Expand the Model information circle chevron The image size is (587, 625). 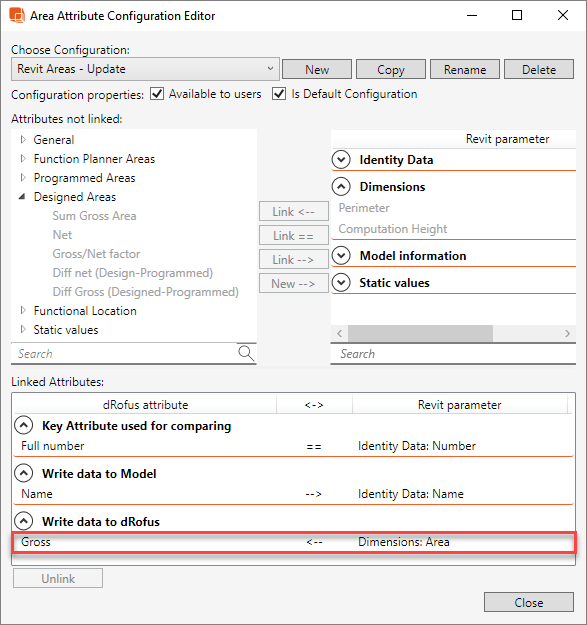point(341,256)
